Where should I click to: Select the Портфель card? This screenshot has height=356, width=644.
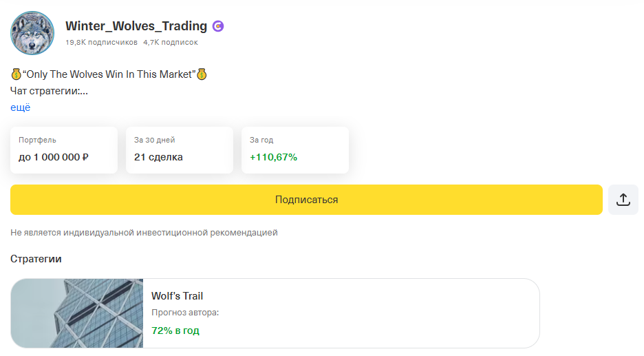point(64,150)
